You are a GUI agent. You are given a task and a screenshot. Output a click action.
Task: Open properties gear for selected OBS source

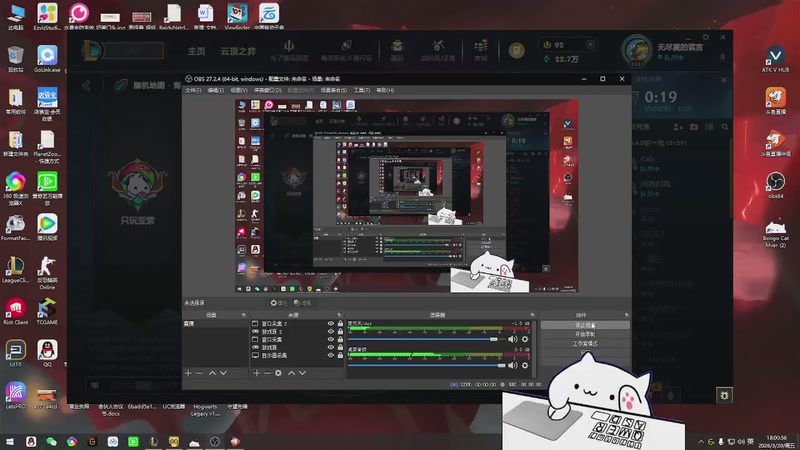279,303
